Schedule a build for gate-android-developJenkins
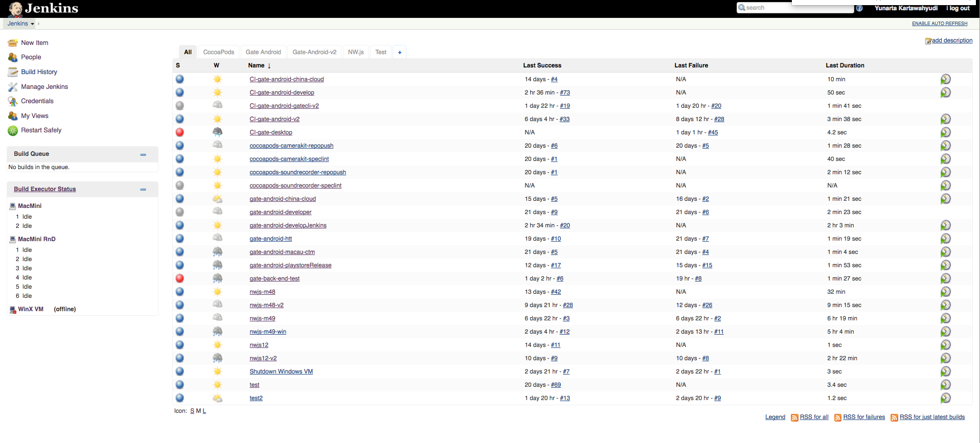Screen dimensions: 980x443 [946, 225]
